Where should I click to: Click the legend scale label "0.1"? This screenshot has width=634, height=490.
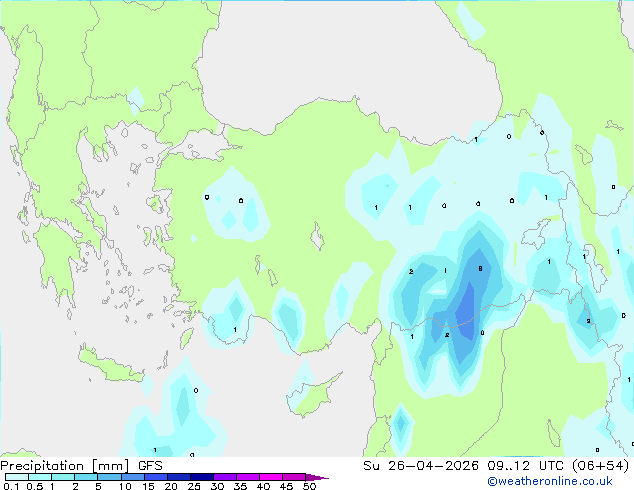pos(11,486)
